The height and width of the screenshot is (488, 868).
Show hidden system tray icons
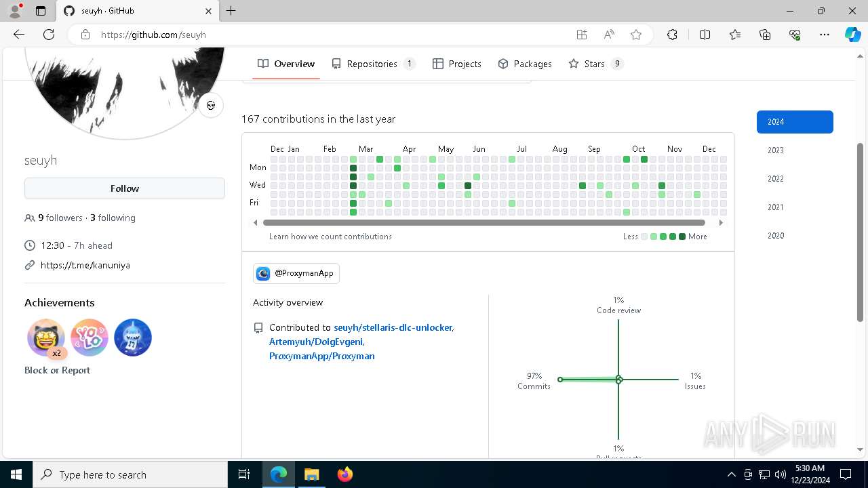click(x=731, y=474)
